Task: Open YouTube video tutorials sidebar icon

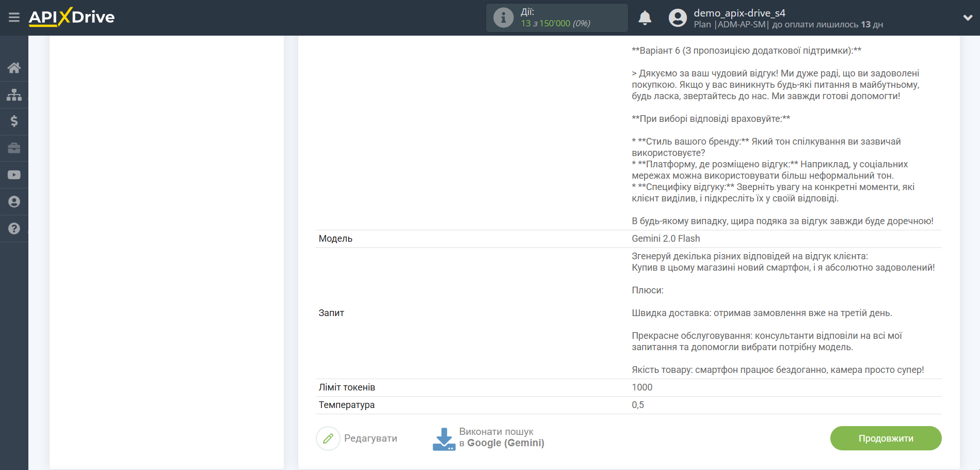Action: (14, 175)
